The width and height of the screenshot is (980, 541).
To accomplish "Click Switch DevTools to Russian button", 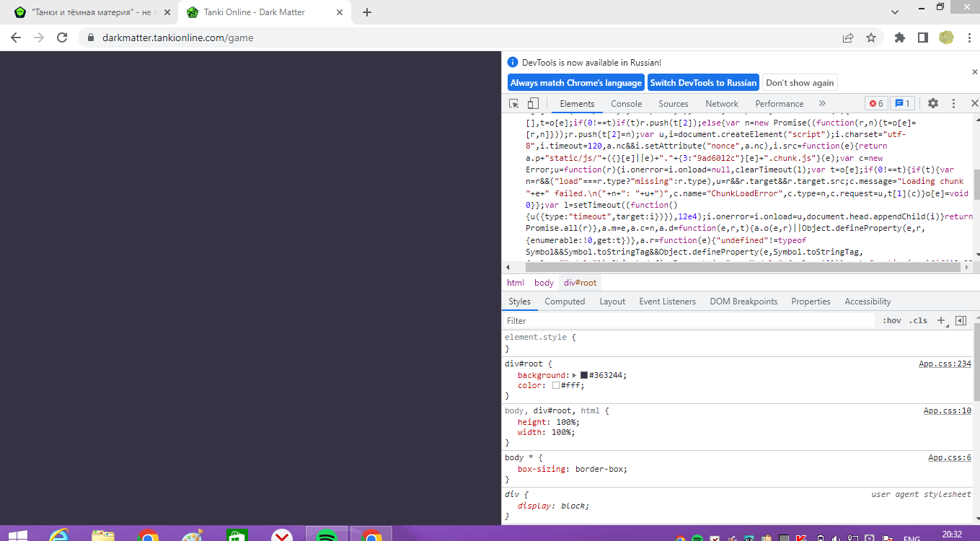I will click(x=704, y=82).
